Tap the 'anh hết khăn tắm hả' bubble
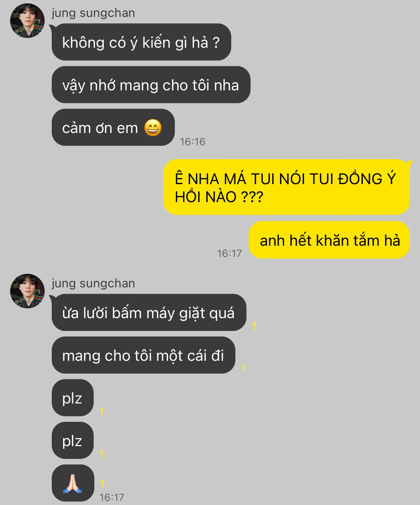 click(x=329, y=240)
